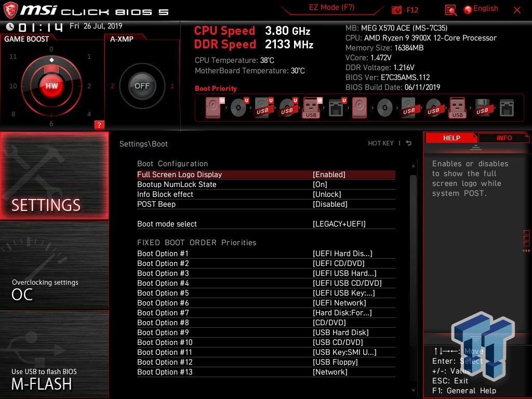
Task: Click the boot list scrollbar up arrow
Action: 413,166
